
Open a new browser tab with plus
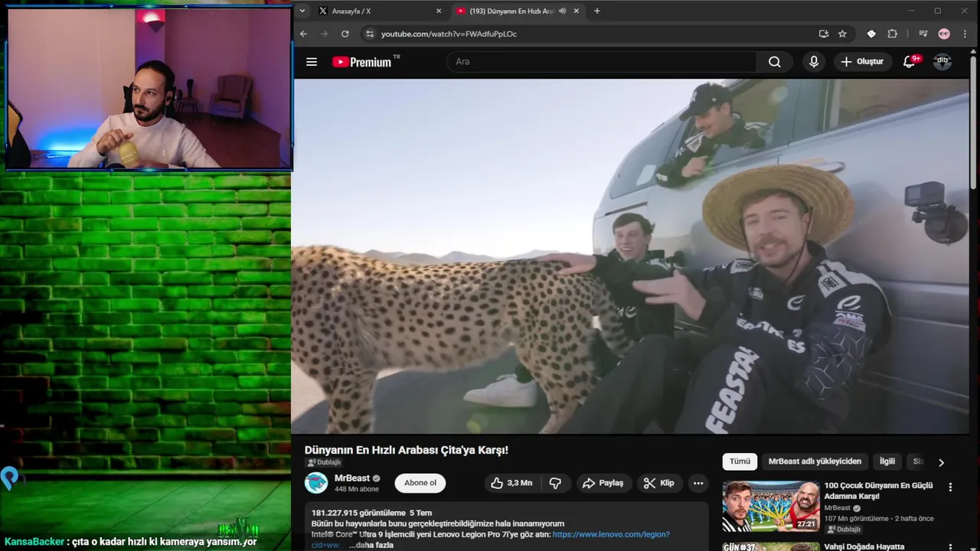597,11
